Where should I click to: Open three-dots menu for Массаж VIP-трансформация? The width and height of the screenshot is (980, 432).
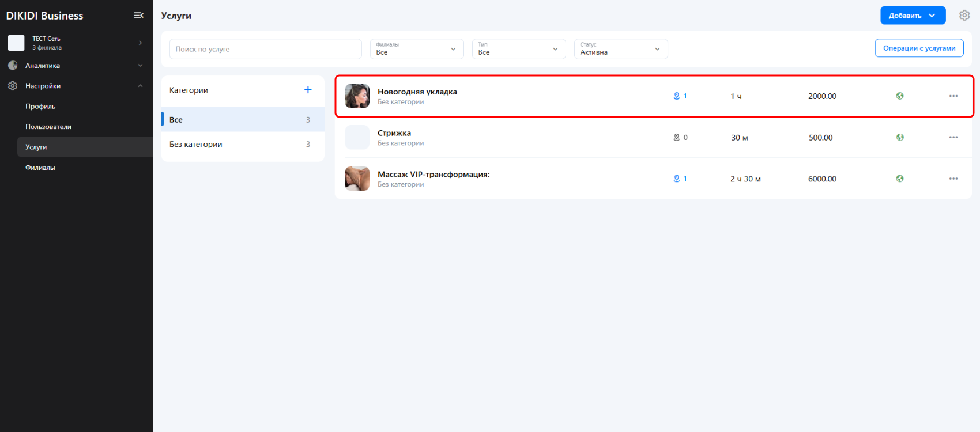click(953, 179)
